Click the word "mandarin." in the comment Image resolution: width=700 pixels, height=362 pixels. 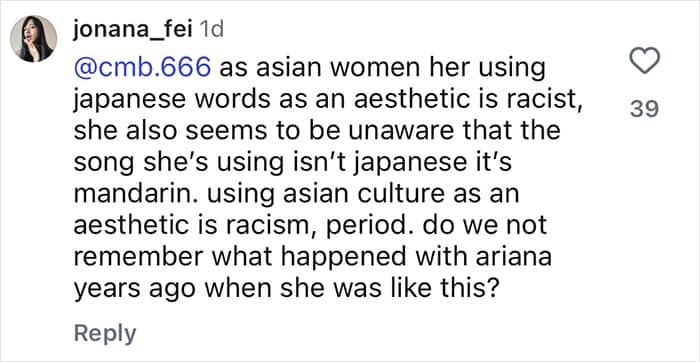click(129, 195)
